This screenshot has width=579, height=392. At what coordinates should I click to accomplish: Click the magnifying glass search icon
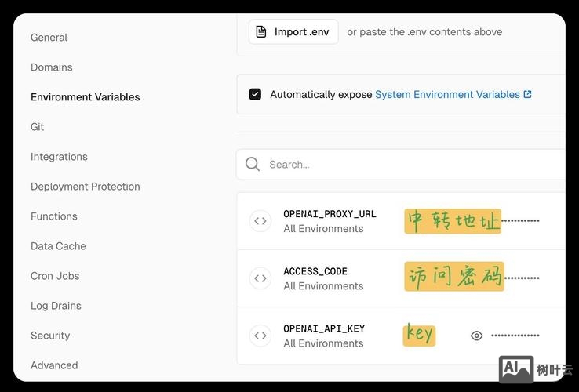253,164
